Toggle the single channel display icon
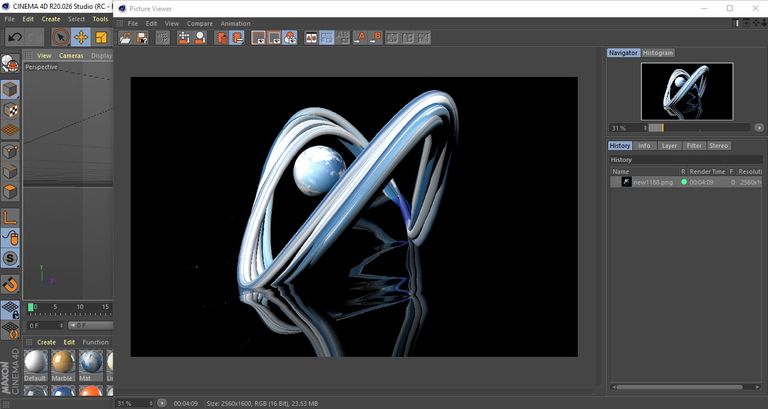 (x=274, y=38)
